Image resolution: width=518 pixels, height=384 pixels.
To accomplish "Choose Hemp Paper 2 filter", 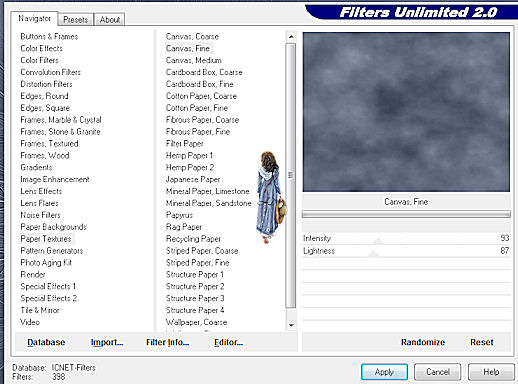I will 190,167.
